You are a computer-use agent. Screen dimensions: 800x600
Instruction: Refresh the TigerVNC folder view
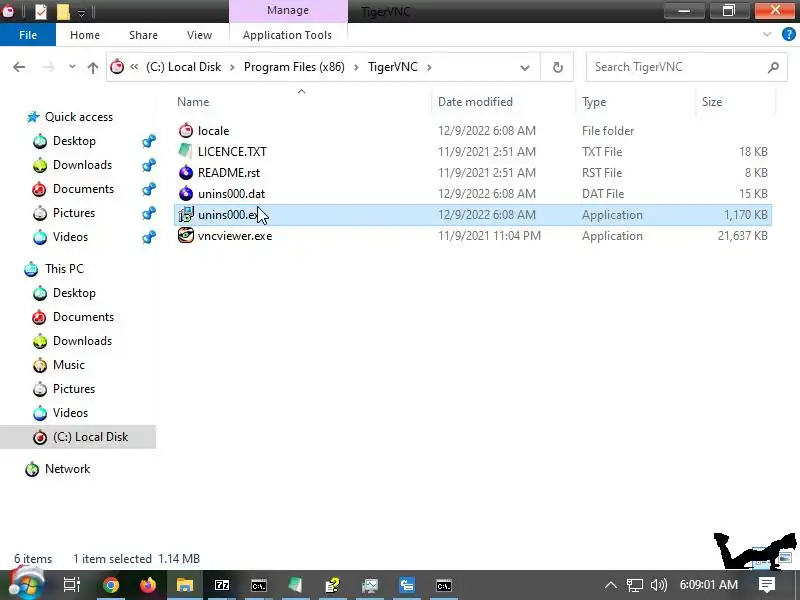(558, 67)
